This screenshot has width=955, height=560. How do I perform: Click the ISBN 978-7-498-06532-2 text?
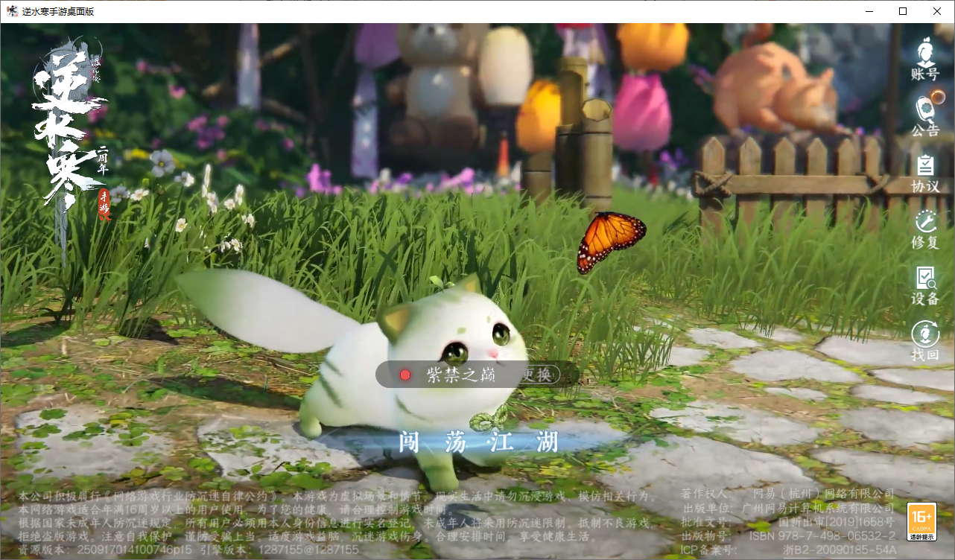(x=822, y=536)
